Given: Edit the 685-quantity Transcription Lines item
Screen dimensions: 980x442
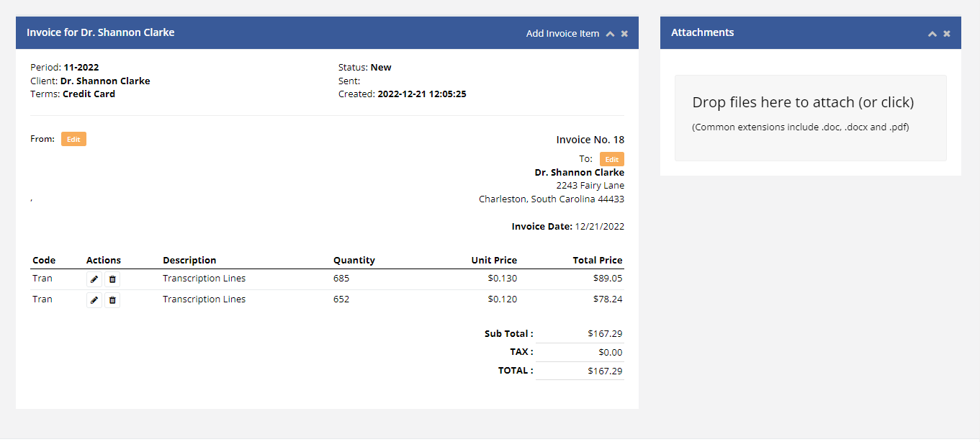Looking at the screenshot, I should click(94, 279).
